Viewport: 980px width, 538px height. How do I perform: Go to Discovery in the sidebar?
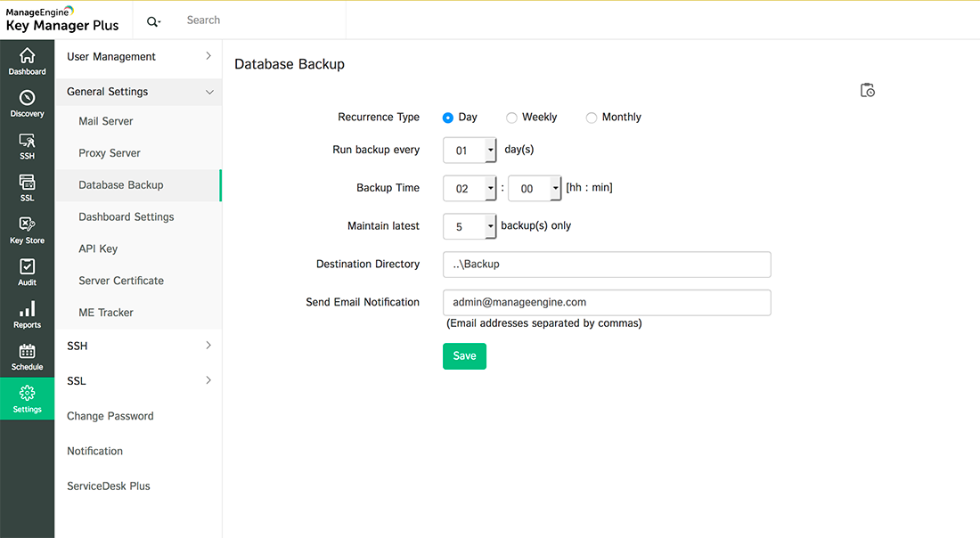tap(27, 103)
